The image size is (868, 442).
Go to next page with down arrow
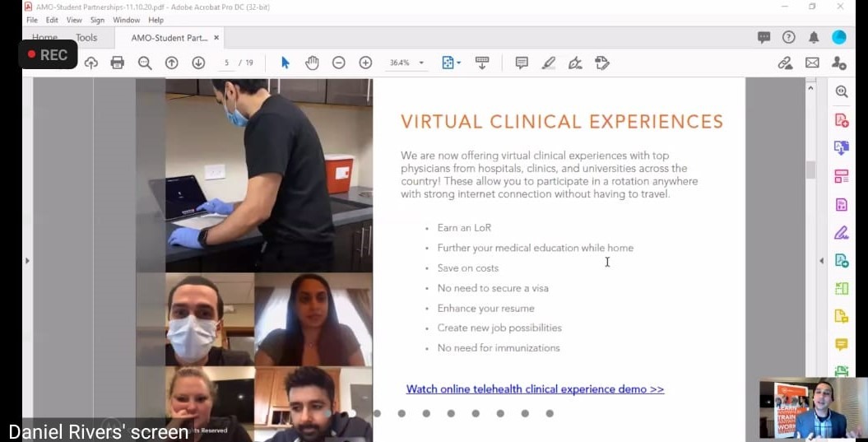tap(198, 63)
